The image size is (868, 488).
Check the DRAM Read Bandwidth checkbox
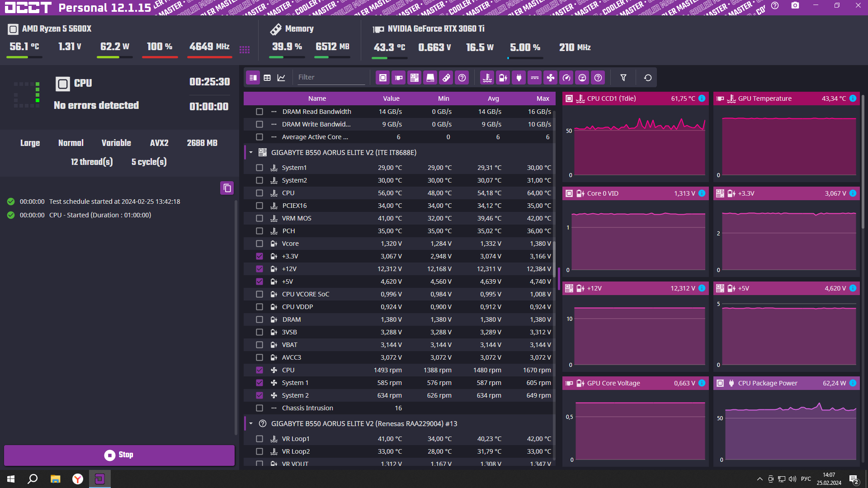point(259,112)
